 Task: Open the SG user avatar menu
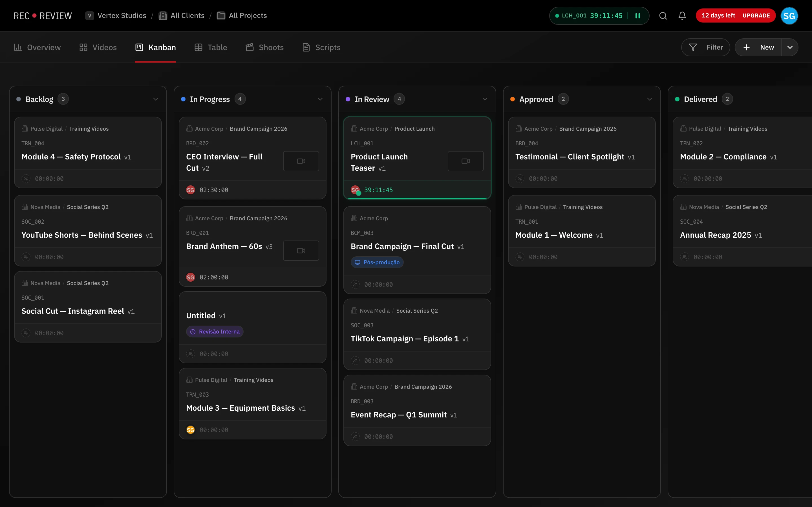point(789,16)
